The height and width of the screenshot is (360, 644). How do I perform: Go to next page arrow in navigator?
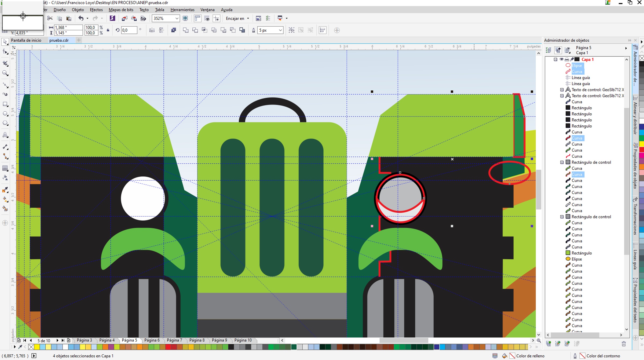click(57, 340)
